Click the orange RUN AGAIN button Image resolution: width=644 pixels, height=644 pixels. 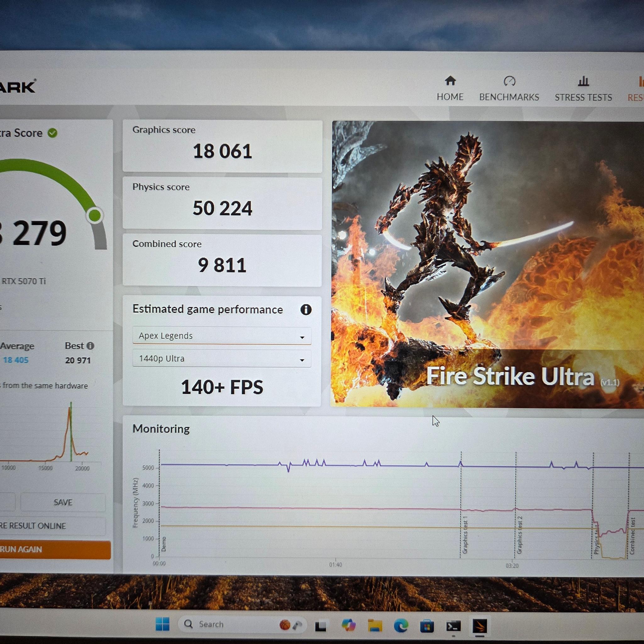tap(55, 549)
